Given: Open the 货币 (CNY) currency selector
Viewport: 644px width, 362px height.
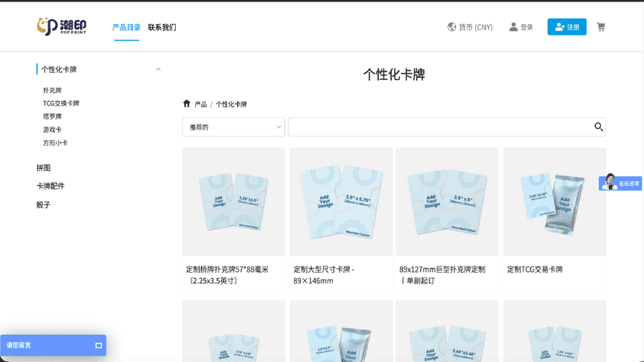Looking at the screenshot, I should coord(475,27).
